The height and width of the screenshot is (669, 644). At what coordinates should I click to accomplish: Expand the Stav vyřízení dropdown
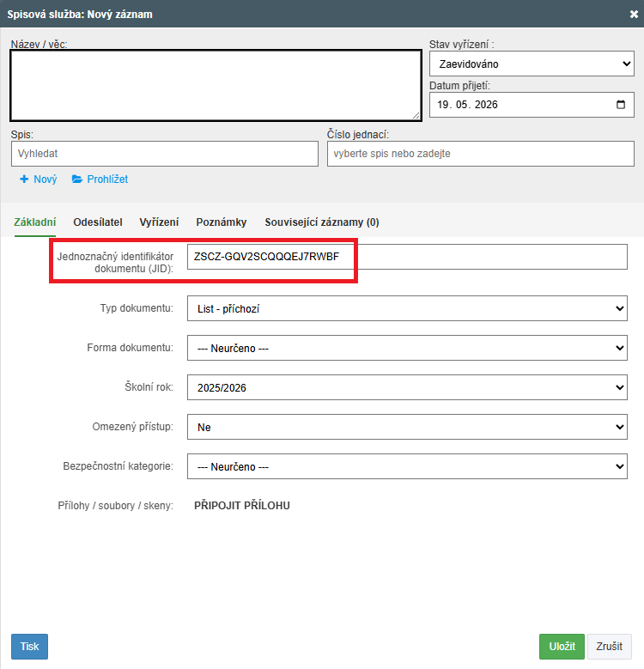click(x=532, y=64)
